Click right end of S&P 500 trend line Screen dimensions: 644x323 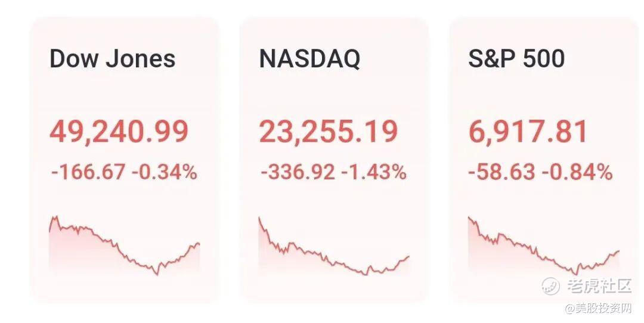(619, 251)
